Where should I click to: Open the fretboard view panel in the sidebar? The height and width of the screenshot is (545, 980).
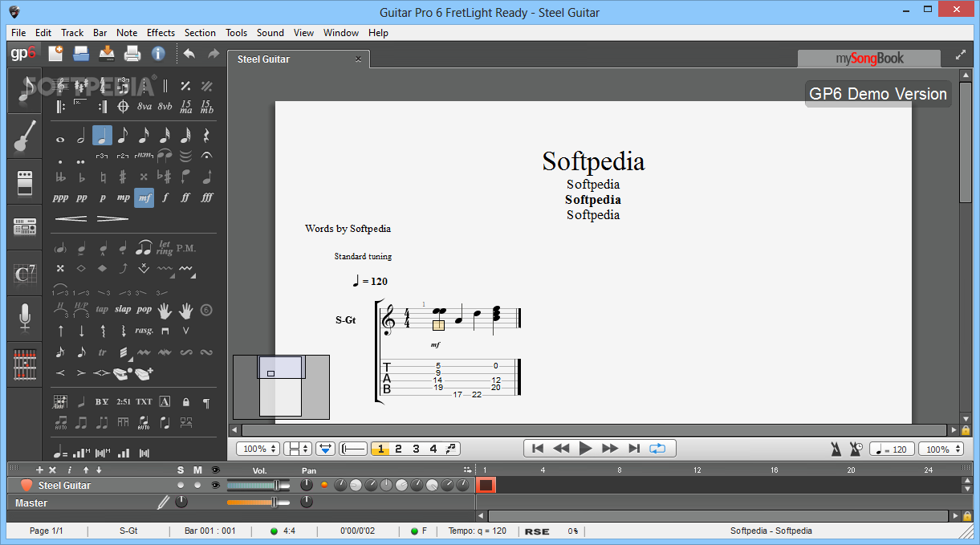click(26, 364)
